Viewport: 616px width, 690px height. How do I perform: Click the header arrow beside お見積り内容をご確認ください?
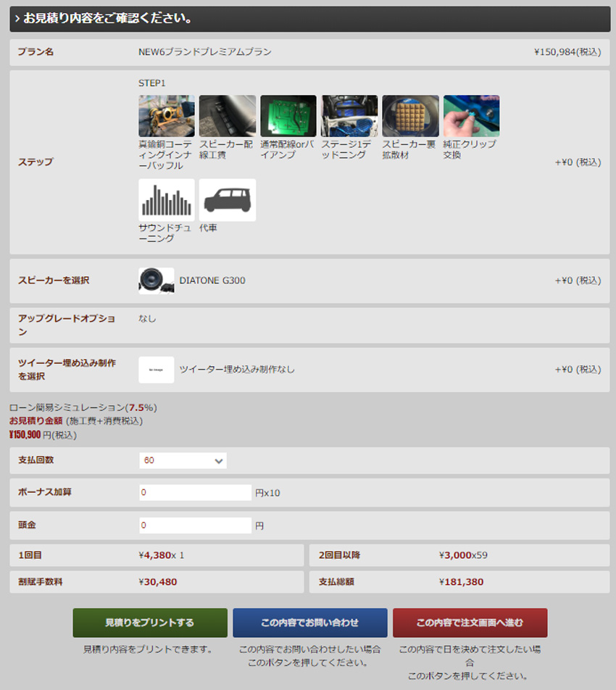pos(17,19)
